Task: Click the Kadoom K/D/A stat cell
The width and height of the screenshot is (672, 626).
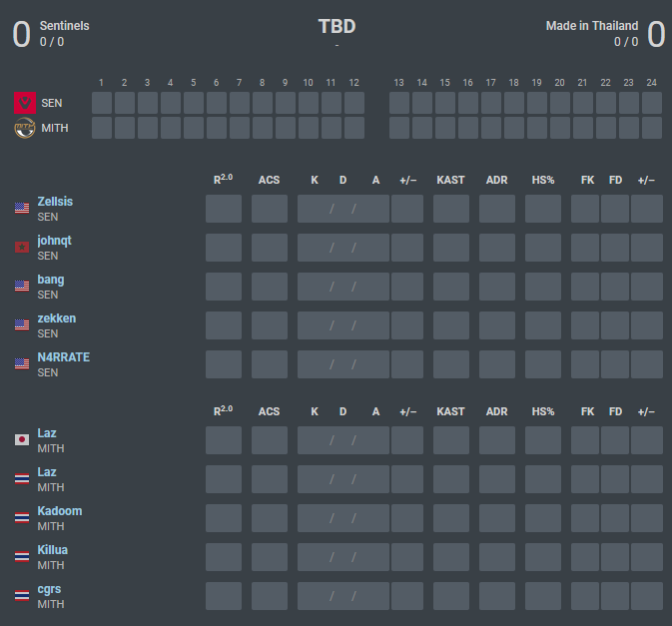Action: pos(343,518)
